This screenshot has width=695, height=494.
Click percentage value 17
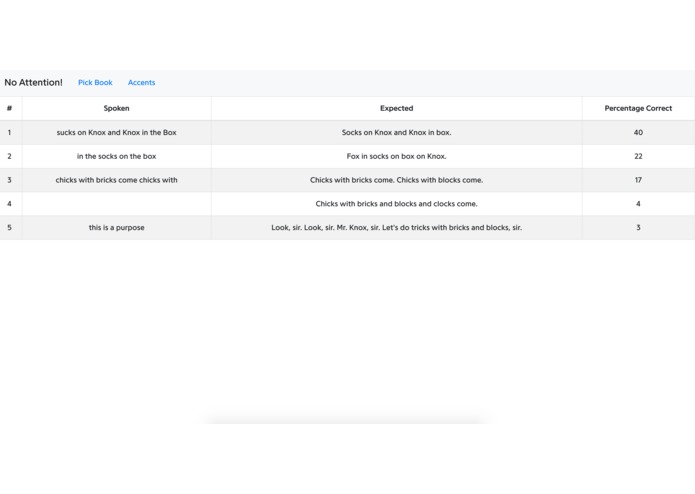tap(638, 180)
